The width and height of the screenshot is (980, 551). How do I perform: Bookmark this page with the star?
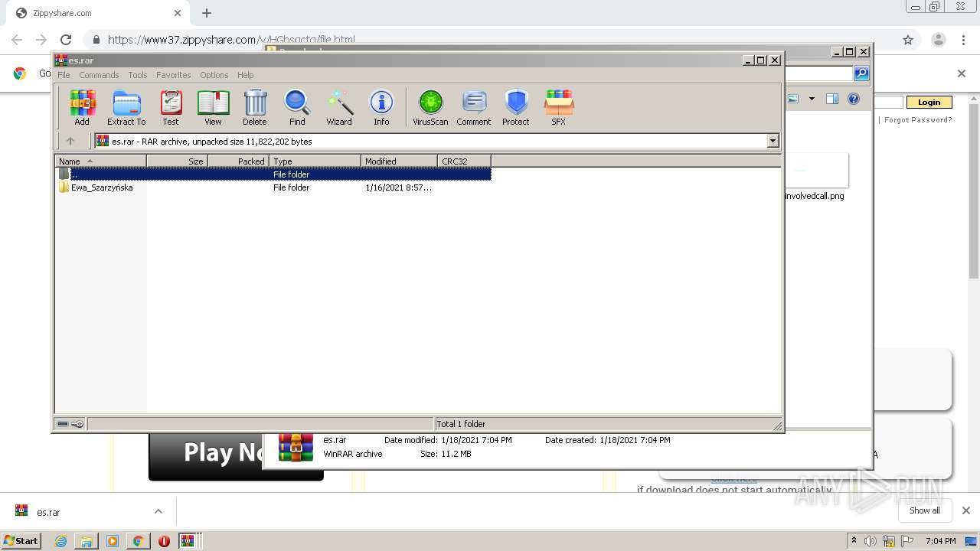908,40
